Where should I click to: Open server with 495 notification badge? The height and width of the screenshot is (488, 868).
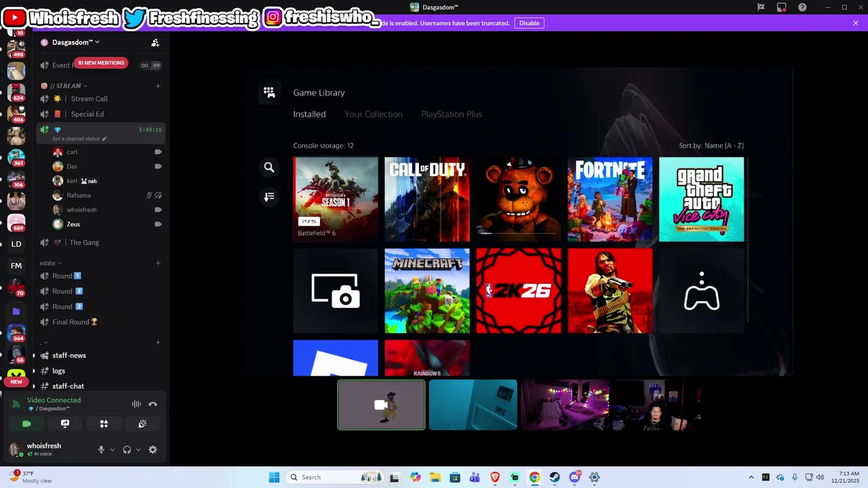click(16, 49)
